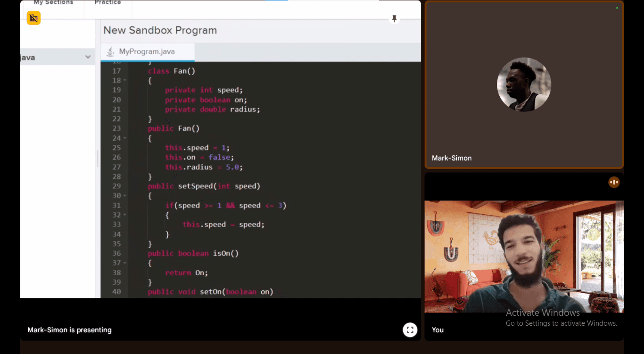Viewport: 644px width, 354px height.
Task: Pin the shared presentation using the pin icon
Action: coord(394,19)
